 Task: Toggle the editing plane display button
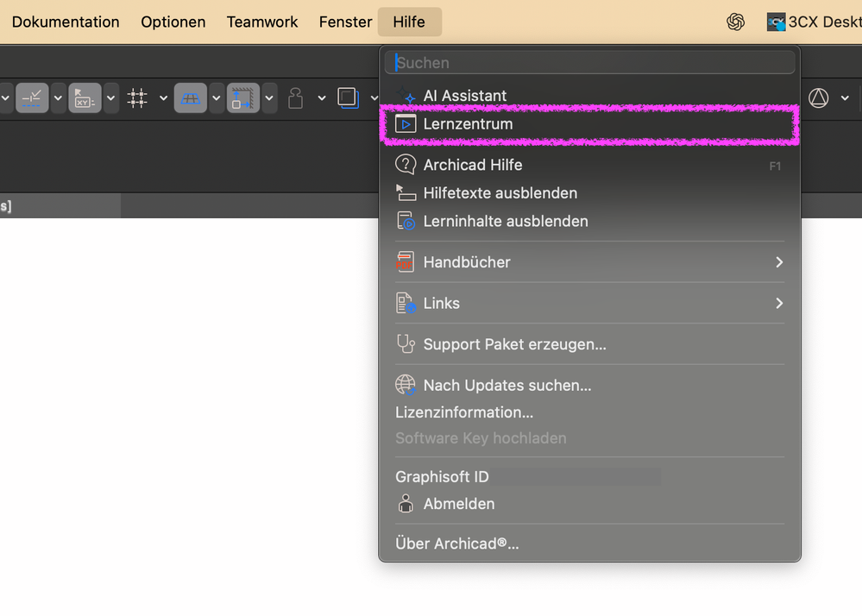[x=190, y=98]
